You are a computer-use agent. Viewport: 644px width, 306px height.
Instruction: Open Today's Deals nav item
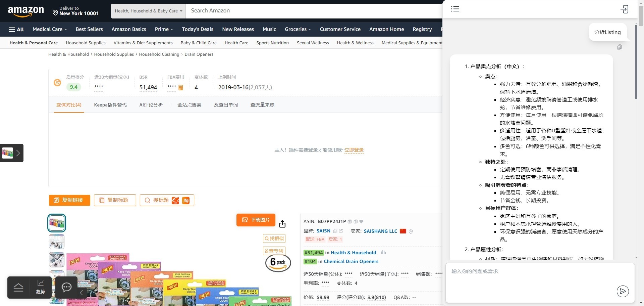pyautogui.click(x=198, y=29)
